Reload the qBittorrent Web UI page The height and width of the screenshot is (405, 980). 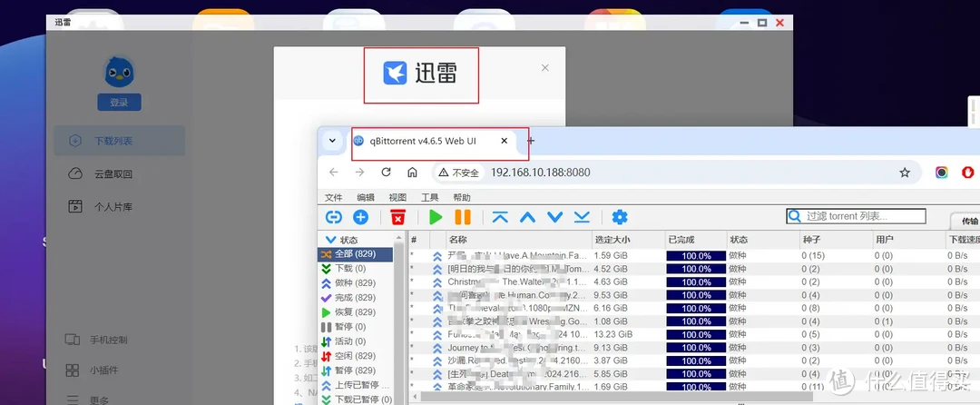[x=386, y=173]
